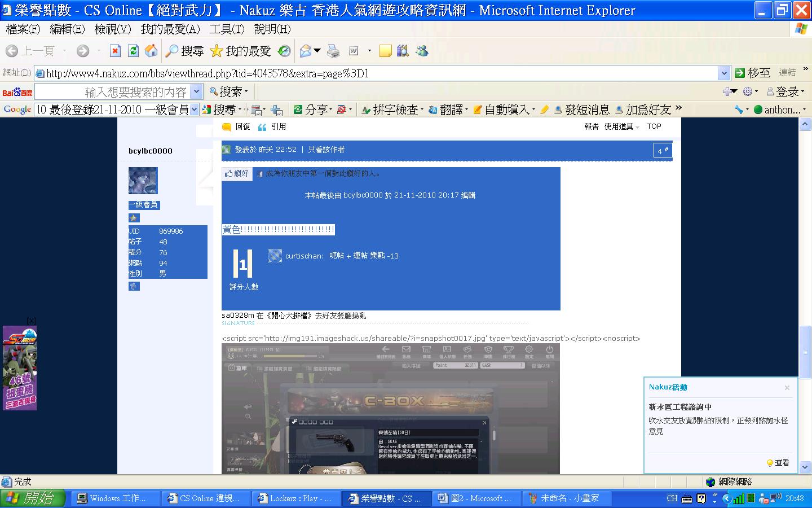Open the Baidu search box dropdown arrow
The width and height of the screenshot is (812, 508).
point(196,91)
